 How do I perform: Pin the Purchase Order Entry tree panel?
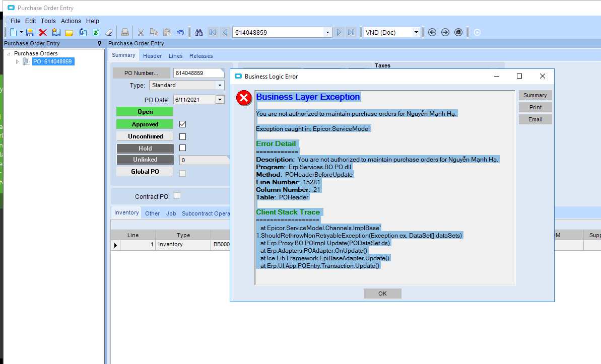point(100,43)
